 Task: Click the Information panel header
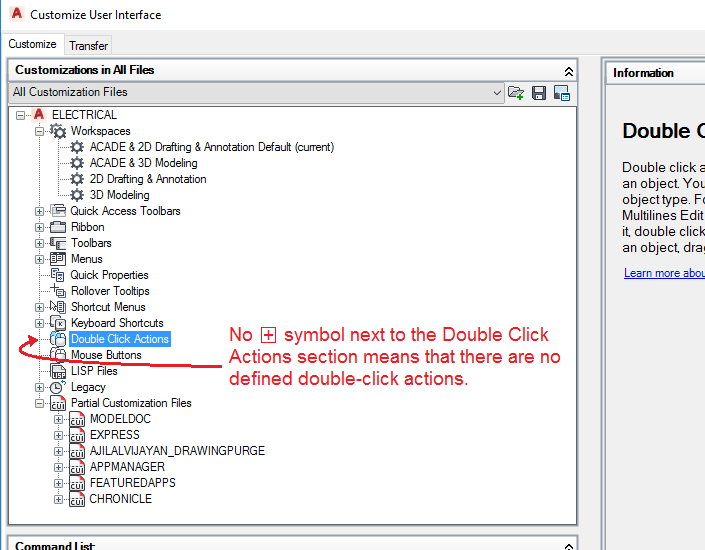656,73
